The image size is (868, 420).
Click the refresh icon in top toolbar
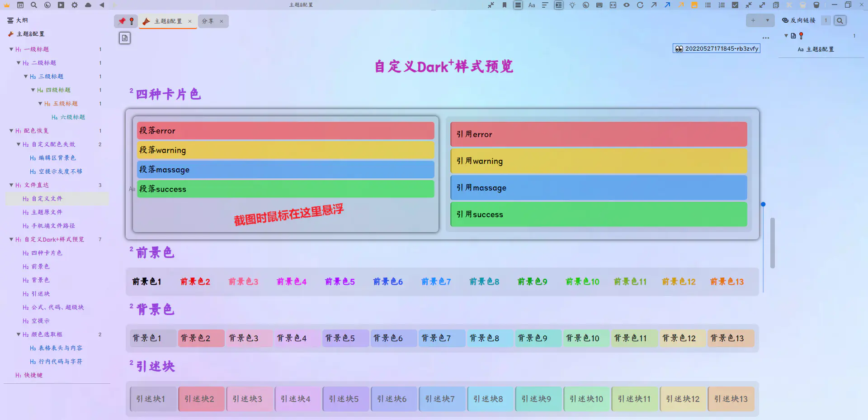tap(640, 5)
